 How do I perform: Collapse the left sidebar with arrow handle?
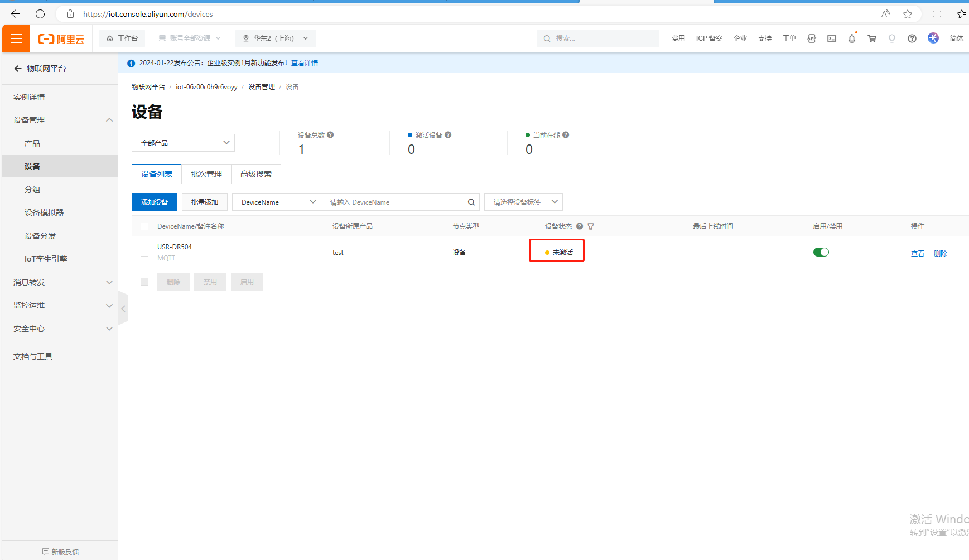123,308
